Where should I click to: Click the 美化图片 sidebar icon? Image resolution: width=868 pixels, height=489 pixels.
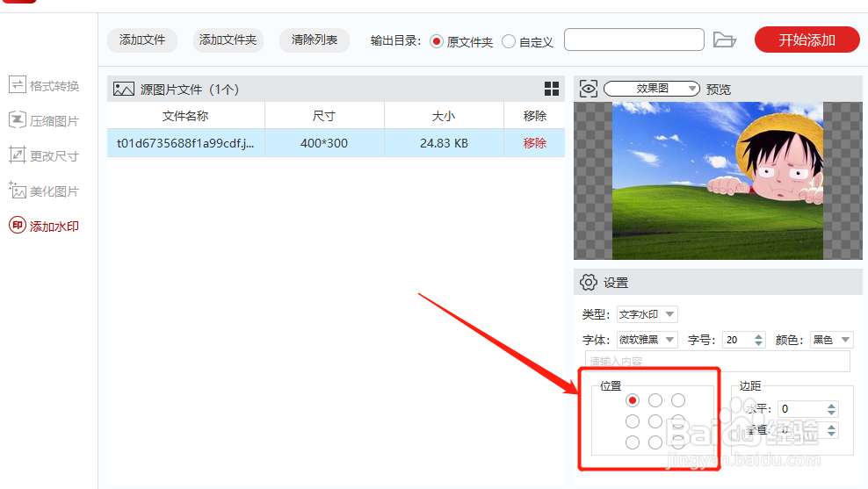[x=18, y=191]
